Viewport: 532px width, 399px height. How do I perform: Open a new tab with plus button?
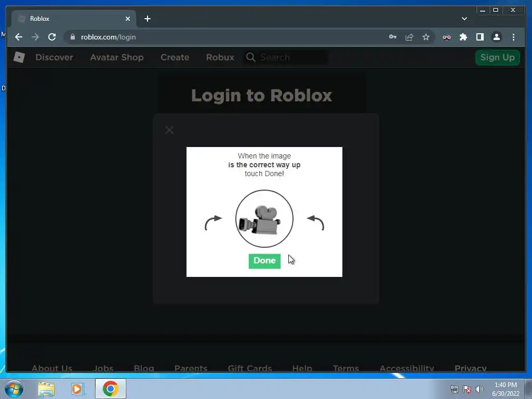click(147, 19)
